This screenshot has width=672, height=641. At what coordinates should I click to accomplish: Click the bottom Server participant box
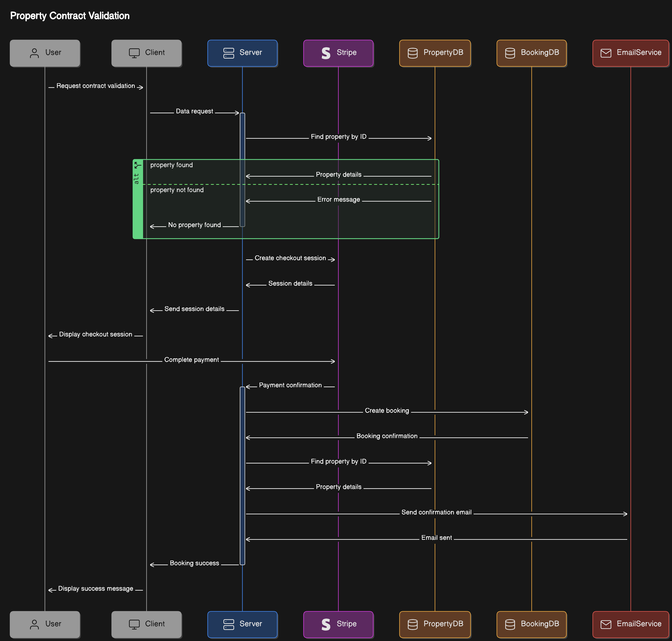pos(242,624)
